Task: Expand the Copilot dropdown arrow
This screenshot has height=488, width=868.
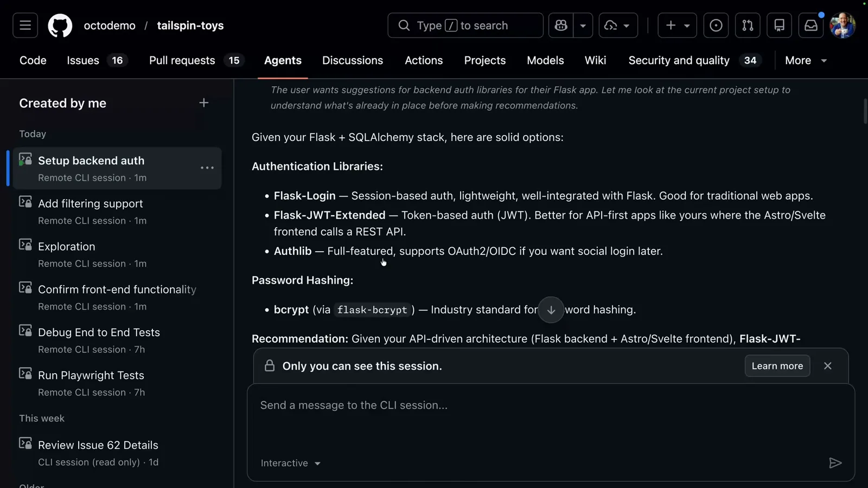Action: coord(583,25)
